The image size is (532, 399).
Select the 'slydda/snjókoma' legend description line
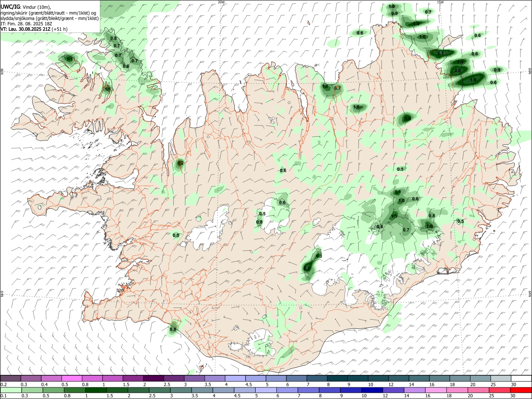[49, 18]
